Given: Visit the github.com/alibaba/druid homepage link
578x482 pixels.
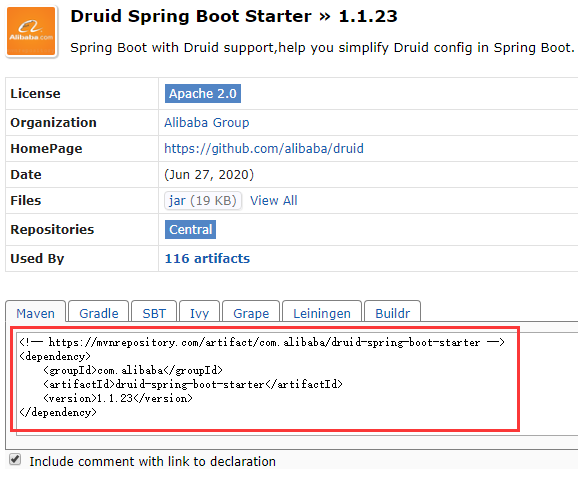Looking at the screenshot, I should (264, 149).
